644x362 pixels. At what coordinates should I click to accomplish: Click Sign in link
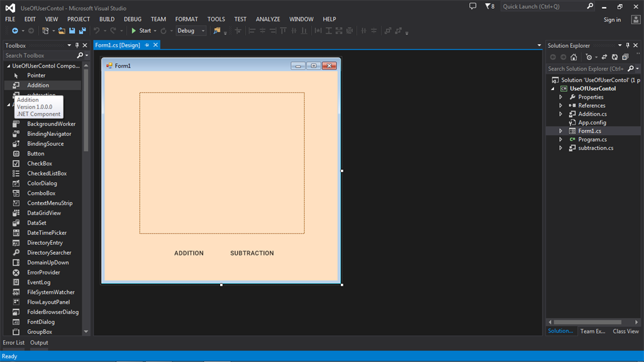(612, 20)
